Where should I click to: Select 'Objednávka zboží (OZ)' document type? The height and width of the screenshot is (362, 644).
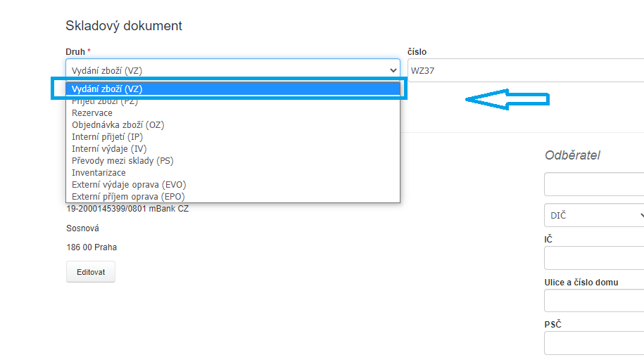click(118, 125)
